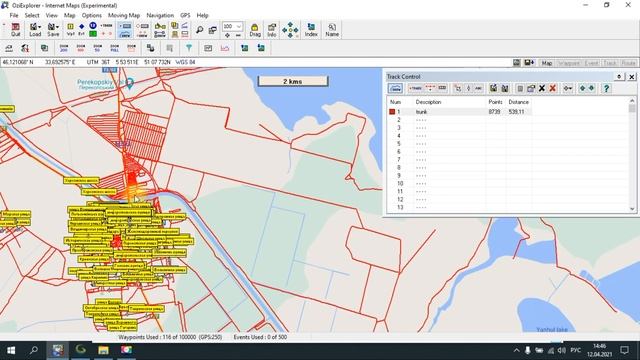Click the Zoom 100 toolbar button
The width and height of the screenshot is (640, 360).
click(x=80, y=48)
